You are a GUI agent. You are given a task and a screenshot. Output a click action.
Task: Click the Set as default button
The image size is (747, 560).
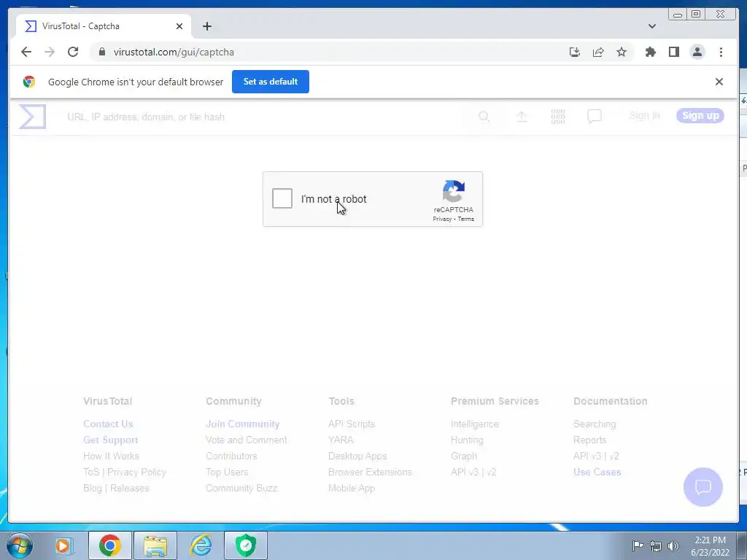pyautogui.click(x=271, y=82)
